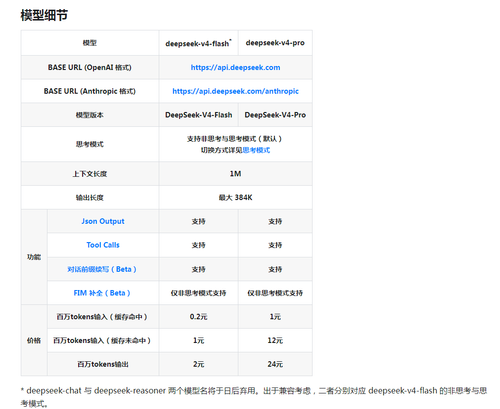Select the deepseek-v4-flash header cell
The width and height of the screenshot is (500, 409).
pyautogui.click(x=198, y=43)
